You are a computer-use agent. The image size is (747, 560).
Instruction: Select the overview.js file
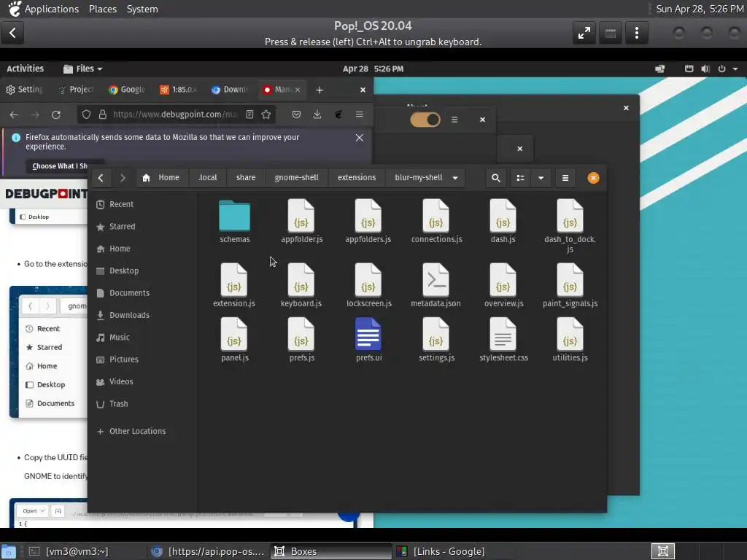click(503, 285)
